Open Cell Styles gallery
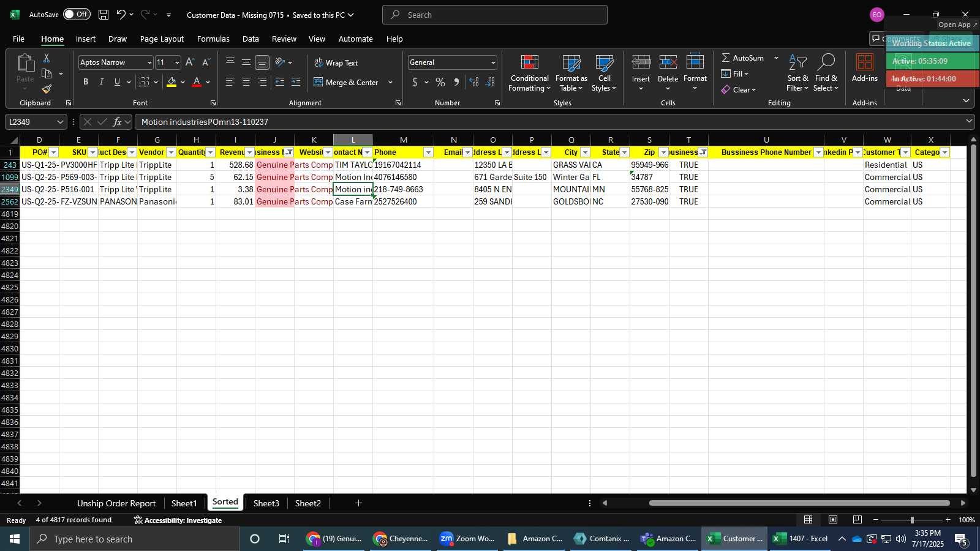 click(605, 73)
